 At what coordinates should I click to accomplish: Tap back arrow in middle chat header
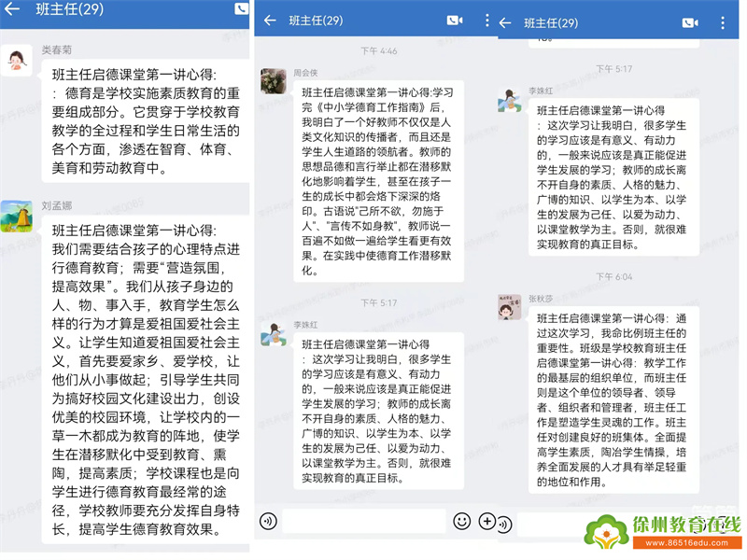coord(270,21)
